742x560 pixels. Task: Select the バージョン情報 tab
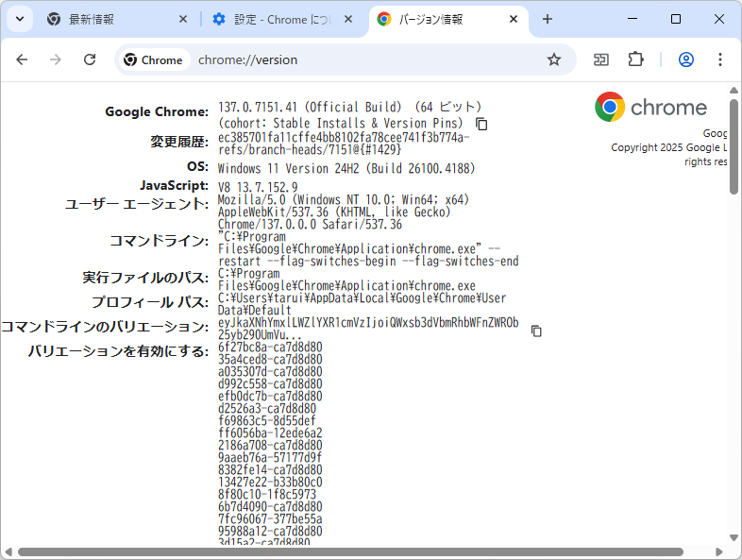point(447,20)
